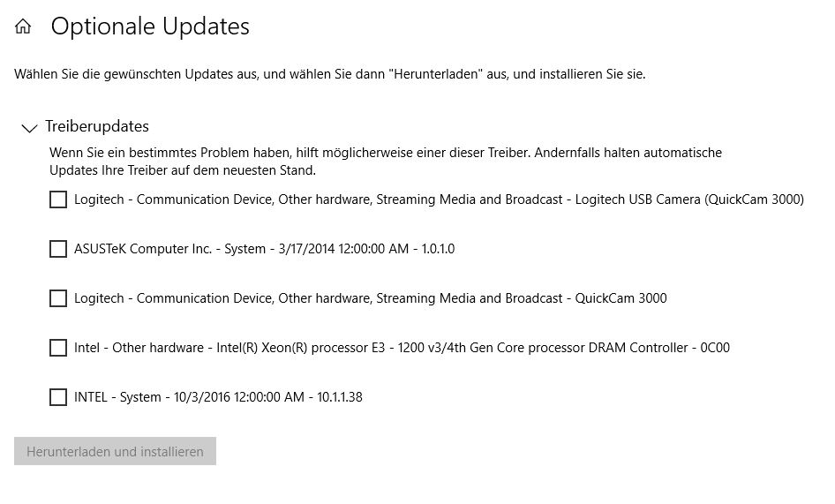This screenshot has width=835, height=504.
Task: Click version number 1.0.1.0 in ASUSTeK entry
Action: point(438,249)
